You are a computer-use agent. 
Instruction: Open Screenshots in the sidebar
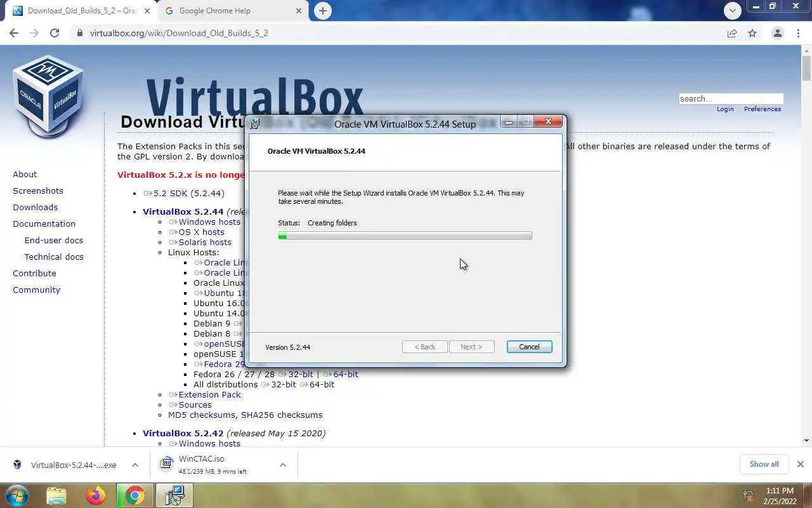[38, 190]
